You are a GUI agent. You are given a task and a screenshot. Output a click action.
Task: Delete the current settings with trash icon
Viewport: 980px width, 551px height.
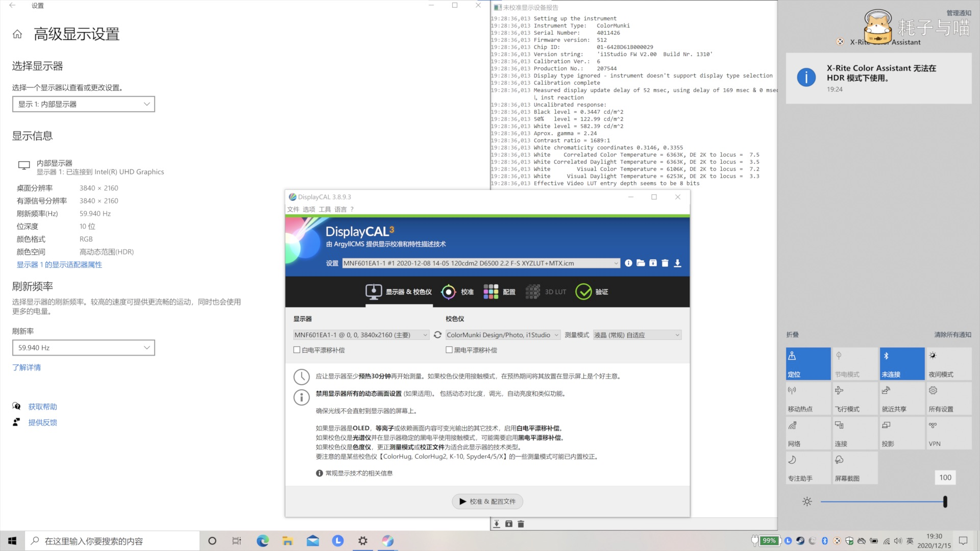pyautogui.click(x=665, y=263)
